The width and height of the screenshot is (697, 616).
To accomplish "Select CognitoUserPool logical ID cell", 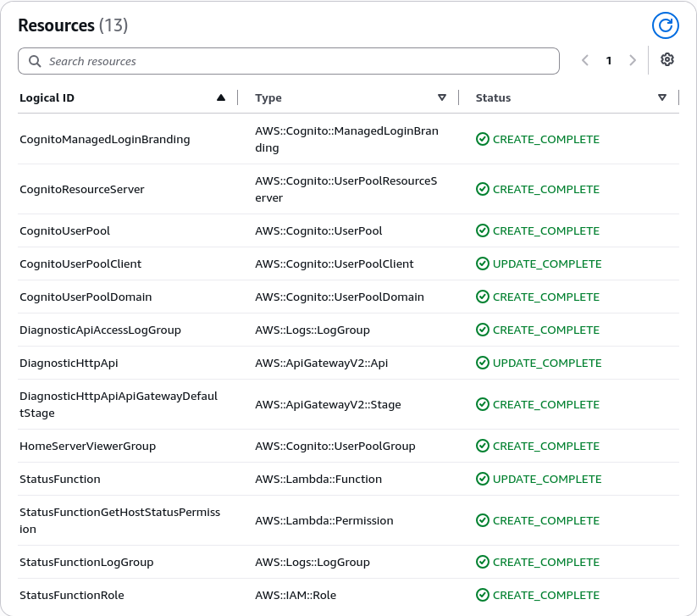I will click(64, 230).
